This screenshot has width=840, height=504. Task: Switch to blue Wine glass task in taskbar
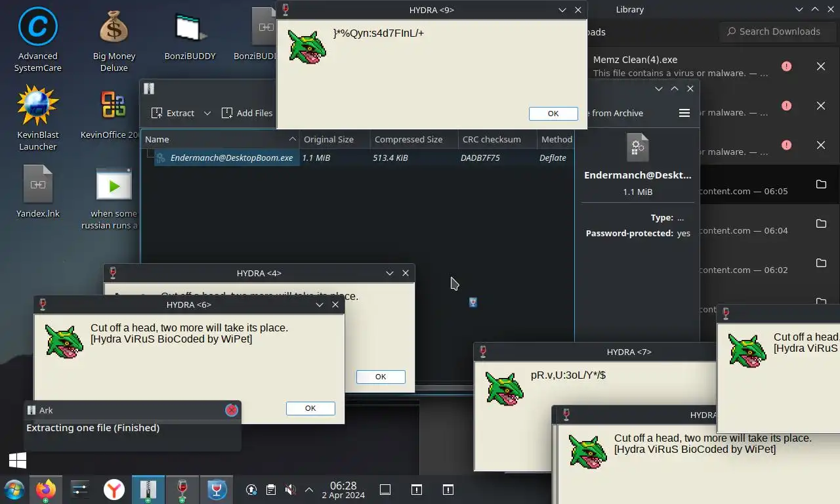tap(217, 490)
